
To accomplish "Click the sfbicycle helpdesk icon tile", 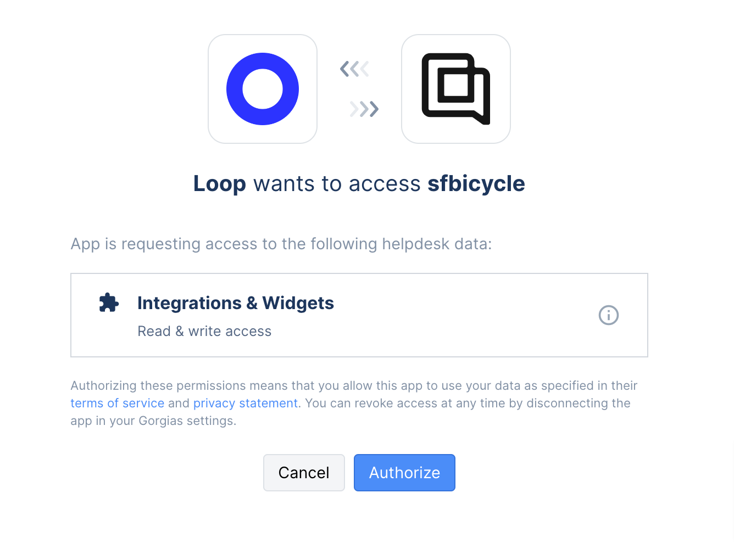I will 455,88.
